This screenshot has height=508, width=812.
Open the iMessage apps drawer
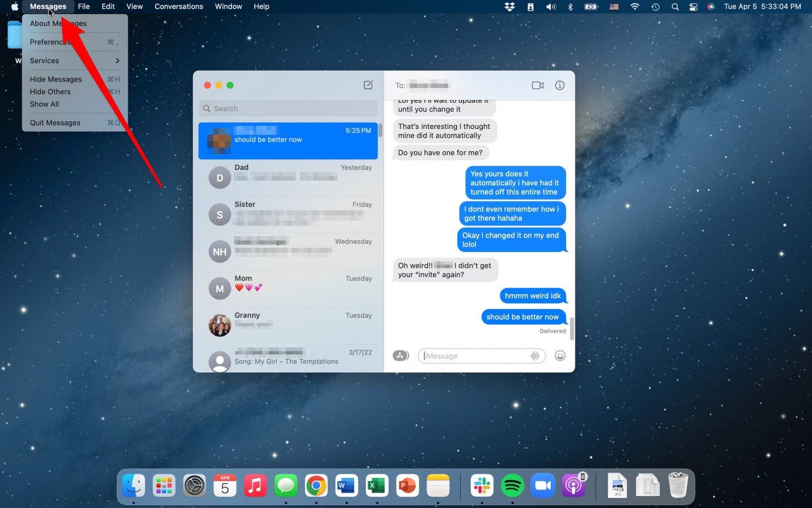click(400, 356)
